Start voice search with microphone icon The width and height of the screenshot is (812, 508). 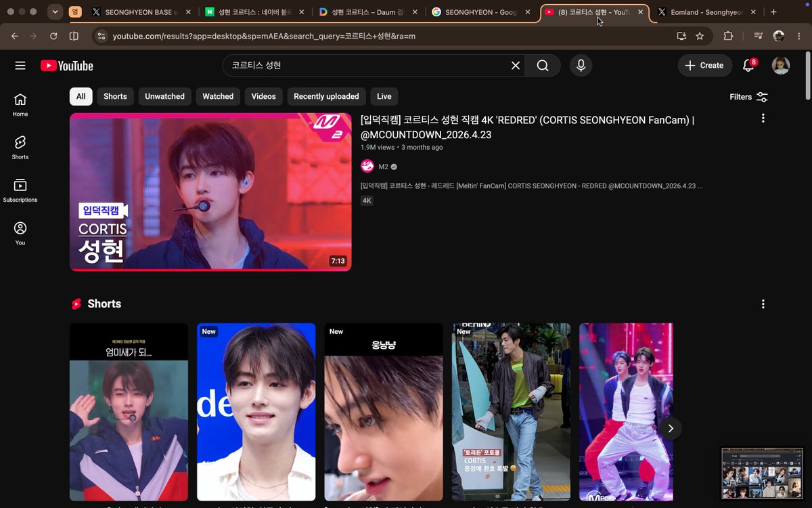[580, 66]
